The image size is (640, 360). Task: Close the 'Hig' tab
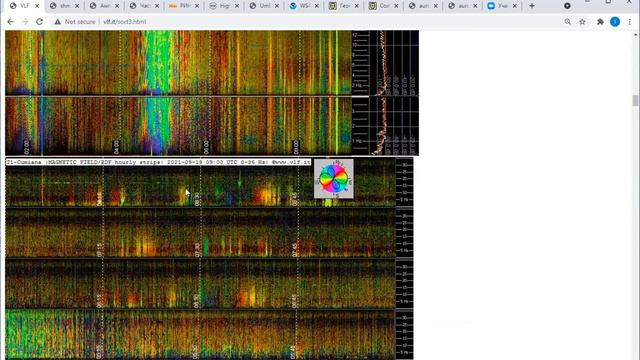click(x=237, y=6)
